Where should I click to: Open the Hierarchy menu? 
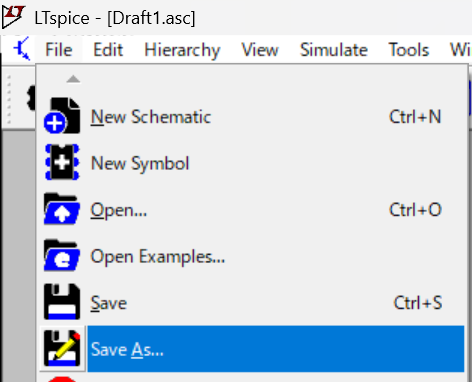(x=182, y=50)
